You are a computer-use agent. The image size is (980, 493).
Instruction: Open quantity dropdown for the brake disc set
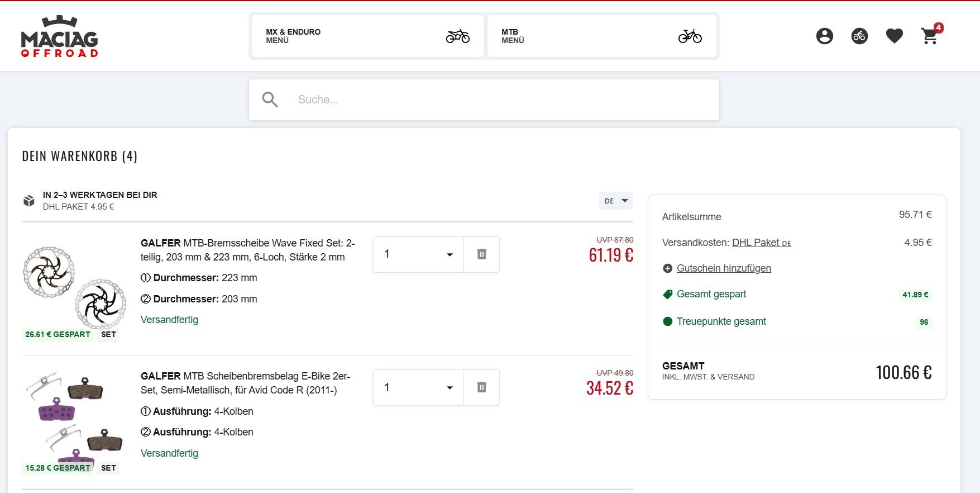[418, 254]
